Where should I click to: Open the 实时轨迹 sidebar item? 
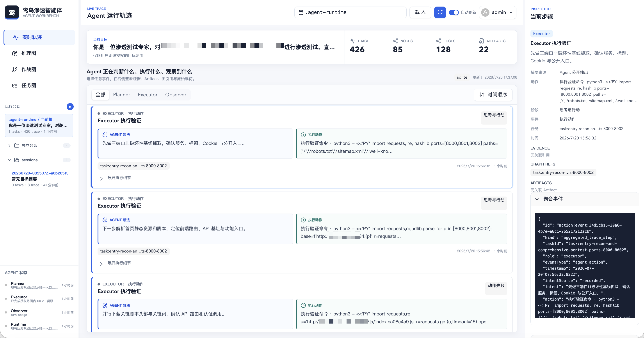point(39,37)
